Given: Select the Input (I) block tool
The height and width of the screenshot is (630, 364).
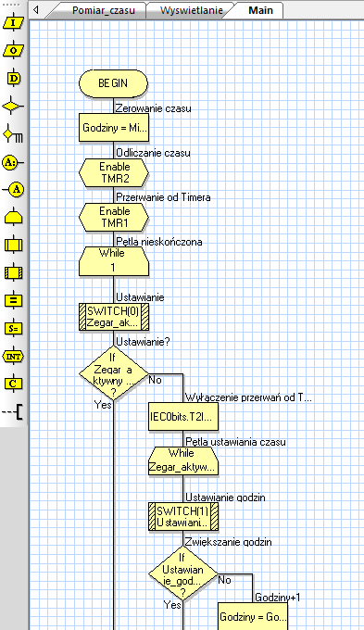Looking at the screenshot, I should pyautogui.click(x=13, y=23).
